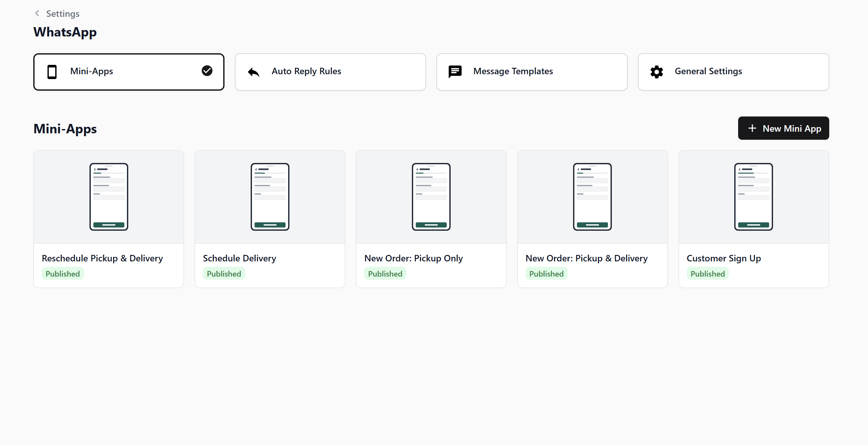Image resolution: width=868 pixels, height=445 pixels.
Task: Open the General Settings tab
Action: [x=733, y=72]
